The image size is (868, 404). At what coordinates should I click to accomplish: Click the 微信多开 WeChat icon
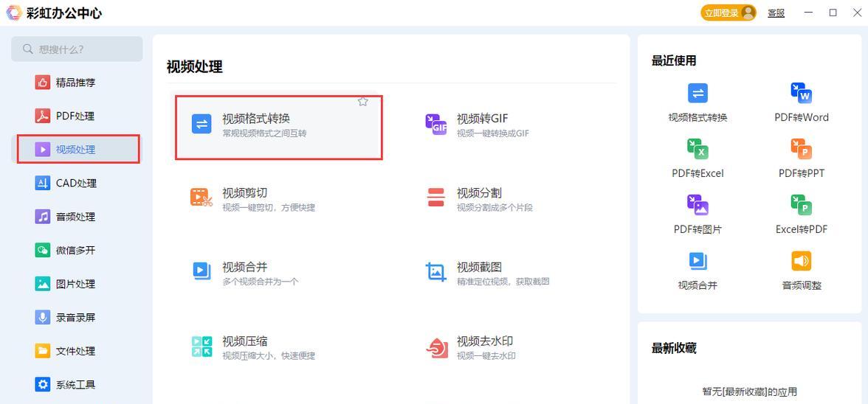(x=43, y=251)
